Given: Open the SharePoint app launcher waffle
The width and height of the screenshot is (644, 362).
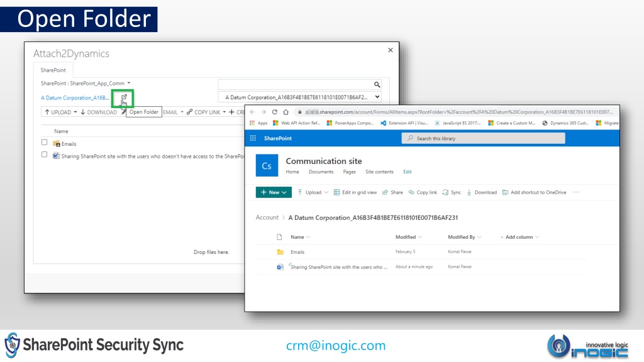Looking at the screenshot, I should (253, 138).
